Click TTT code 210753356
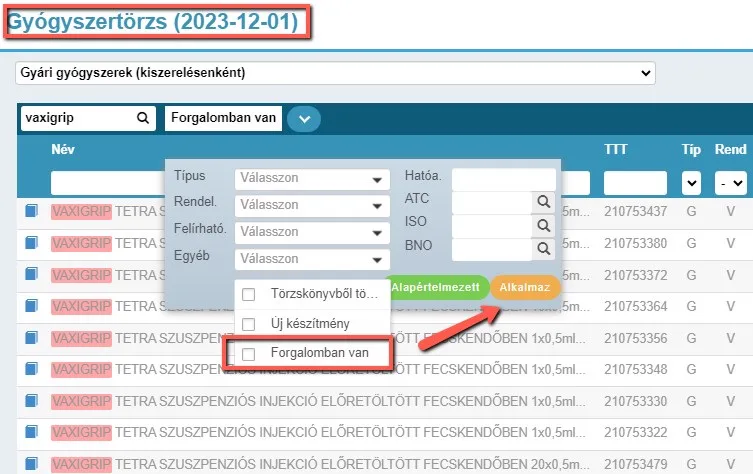This screenshot has height=474, width=753. (x=635, y=338)
